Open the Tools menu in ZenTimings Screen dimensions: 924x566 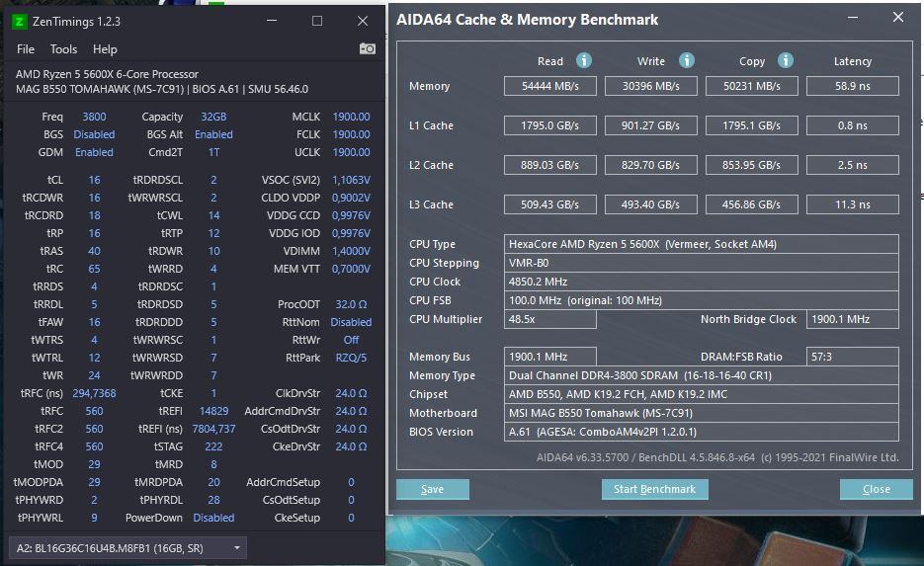click(63, 49)
